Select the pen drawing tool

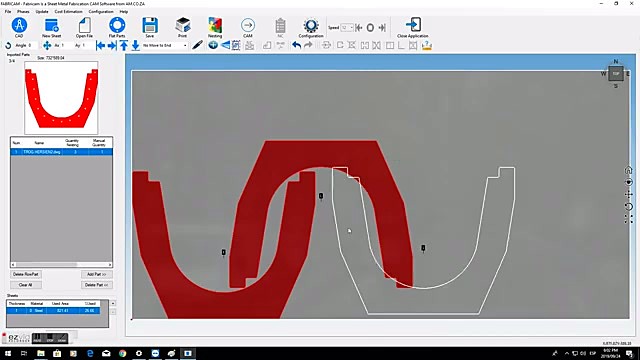point(198,45)
